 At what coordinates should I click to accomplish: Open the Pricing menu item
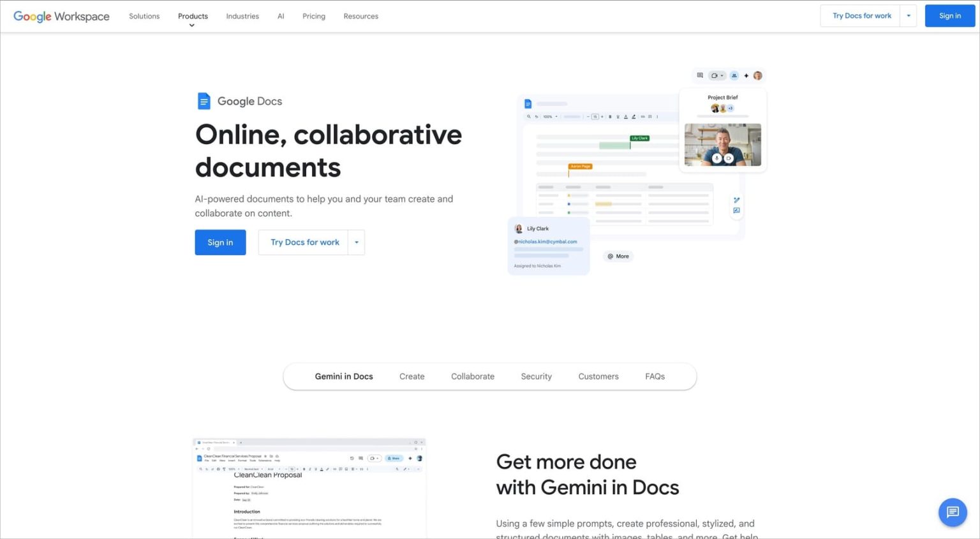coord(313,16)
